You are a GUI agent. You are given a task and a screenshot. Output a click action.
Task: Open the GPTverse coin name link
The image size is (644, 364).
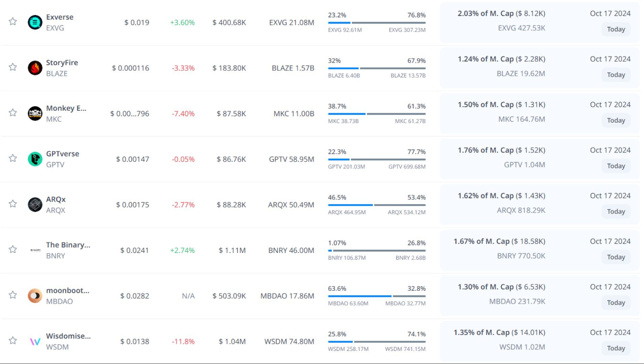62,154
